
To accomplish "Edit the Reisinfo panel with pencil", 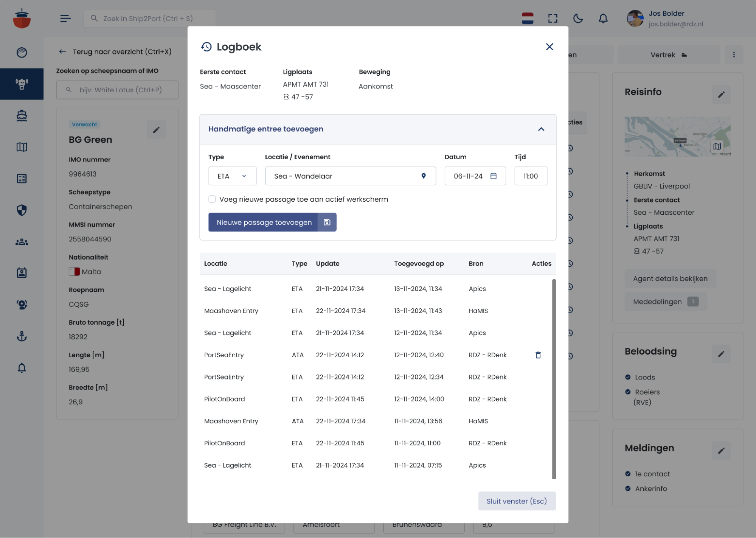I will [x=721, y=94].
